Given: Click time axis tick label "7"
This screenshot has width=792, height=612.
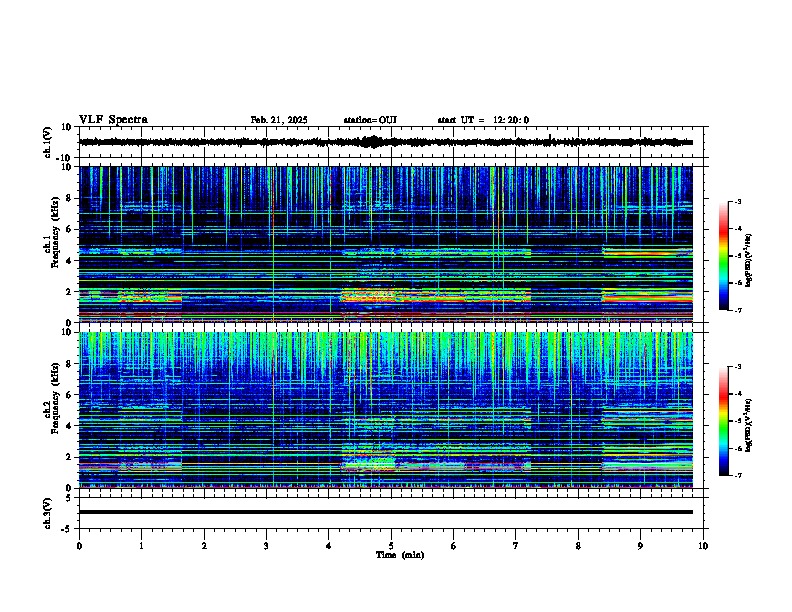Looking at the screenshot, I should [516, 546].
